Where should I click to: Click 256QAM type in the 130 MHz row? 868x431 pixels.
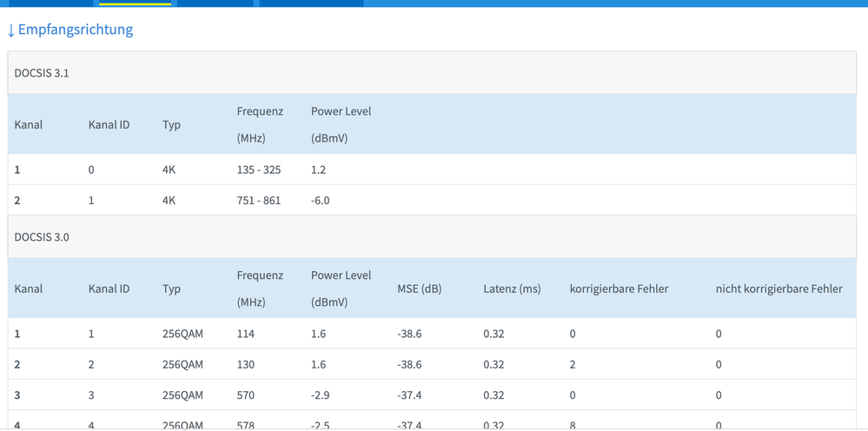point(182,365)
